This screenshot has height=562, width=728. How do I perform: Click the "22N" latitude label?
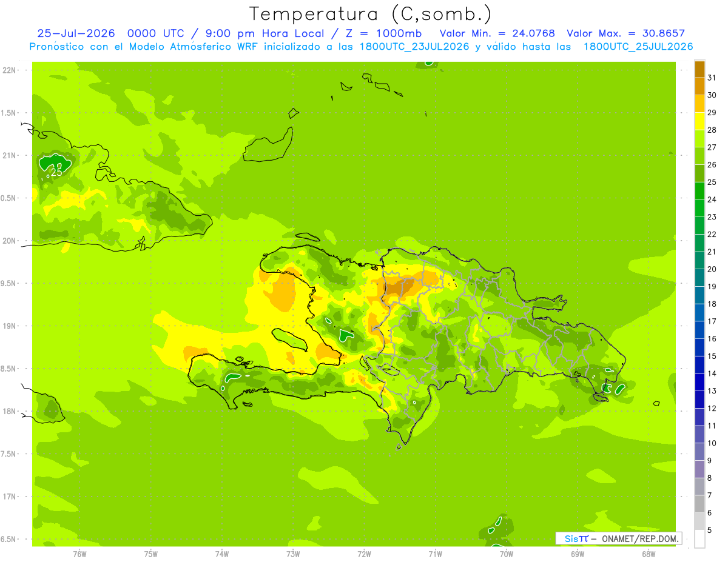[9, 70]
